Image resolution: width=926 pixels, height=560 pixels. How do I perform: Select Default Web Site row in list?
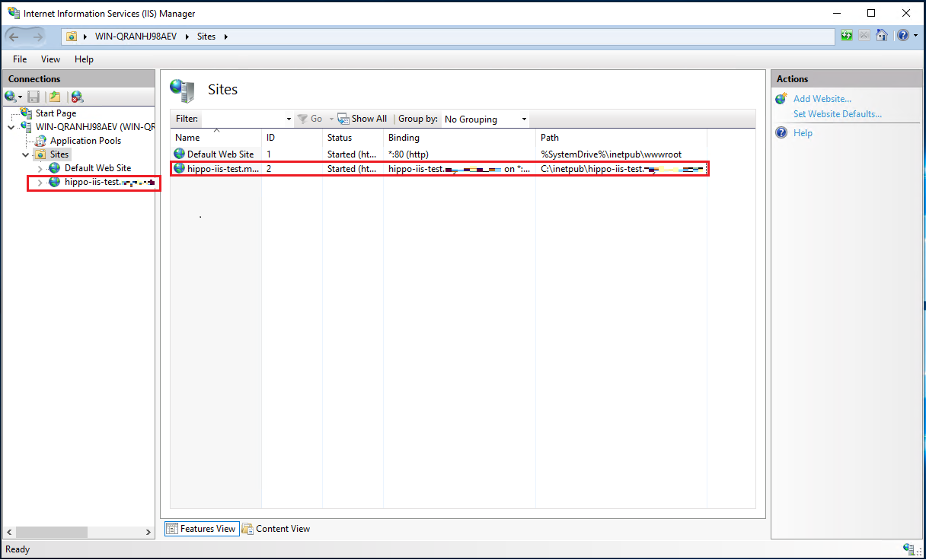click(439, 154)
